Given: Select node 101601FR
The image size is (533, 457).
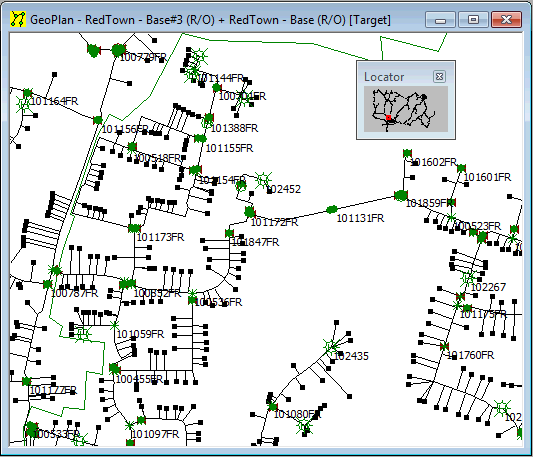Looking at the screenshot, I should click(x=461, y=168).
